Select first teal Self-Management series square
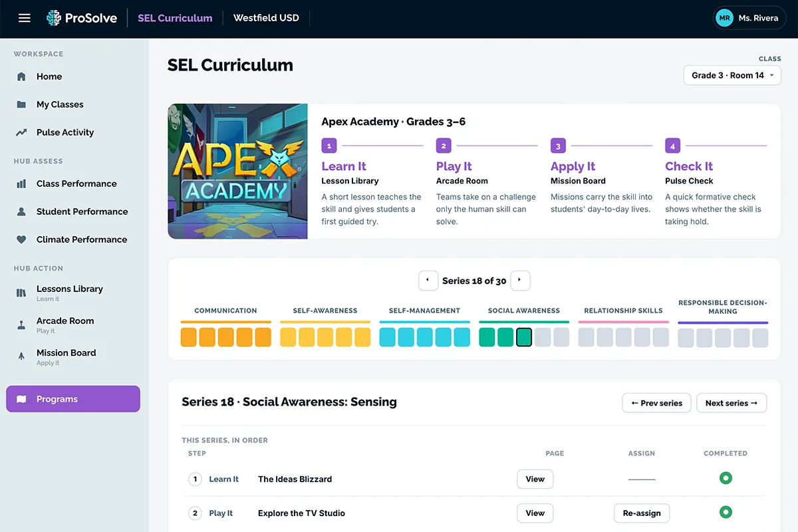 click(x=388, y=337)
